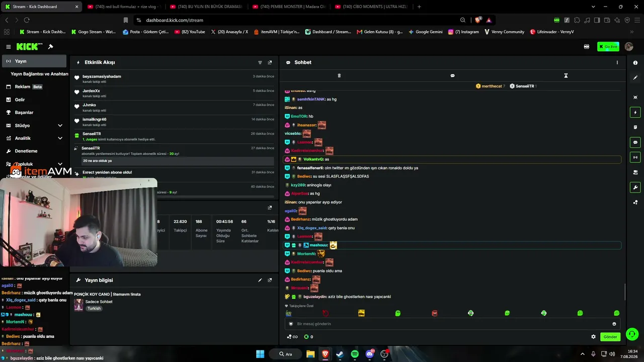This screenshot has width=644, height=362.
Task: Select Yayın in the left sidebar
Action: pos(34,61)
